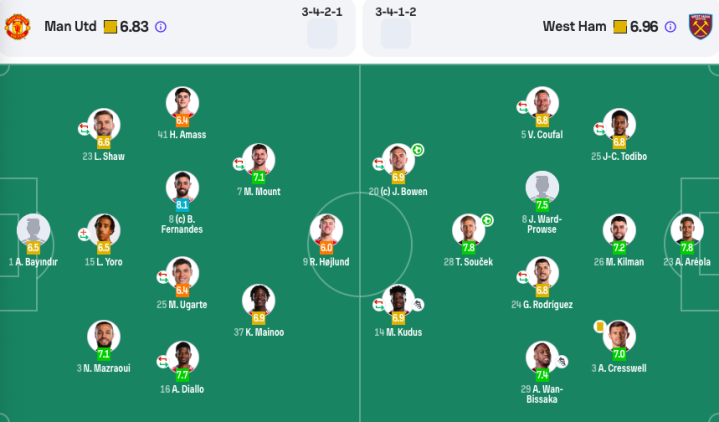Open B. Fernandes player avatar
The image size is (719, 422).
182,188
